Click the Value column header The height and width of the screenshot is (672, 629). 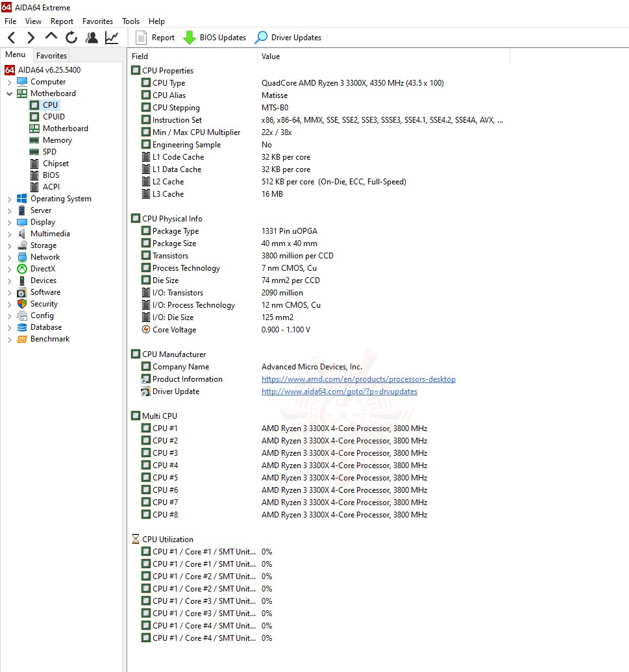point(384,56)
